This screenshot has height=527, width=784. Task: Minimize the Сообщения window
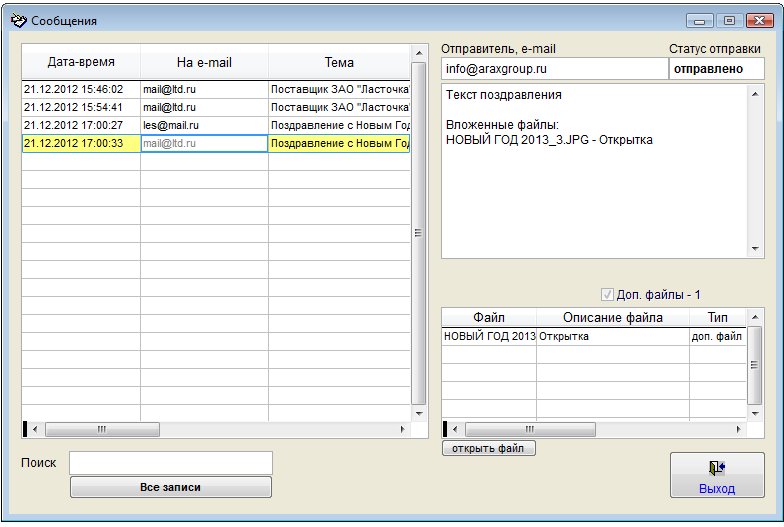(x=700, y=20)
